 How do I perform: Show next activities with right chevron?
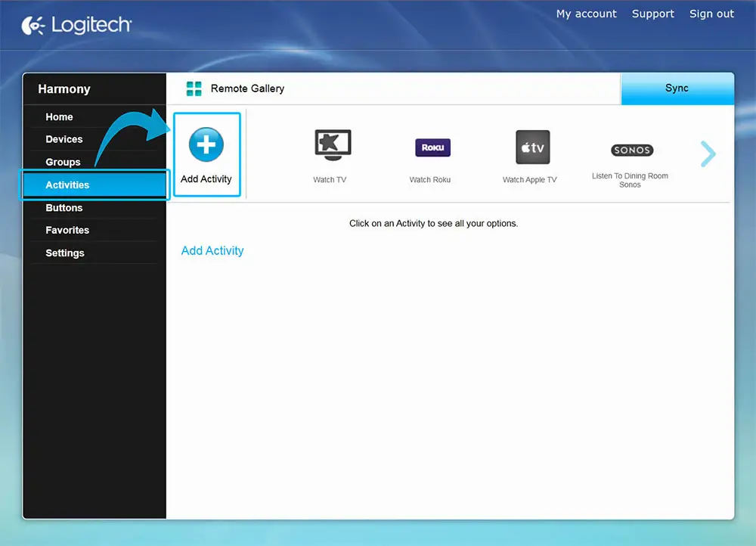(708, 154)
